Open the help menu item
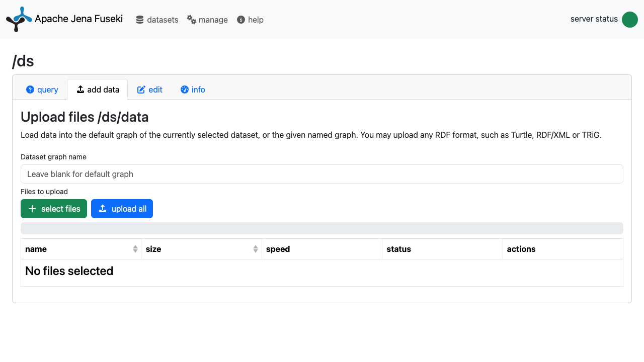This screenshot has width=644, height=362. tap(250, 20)
